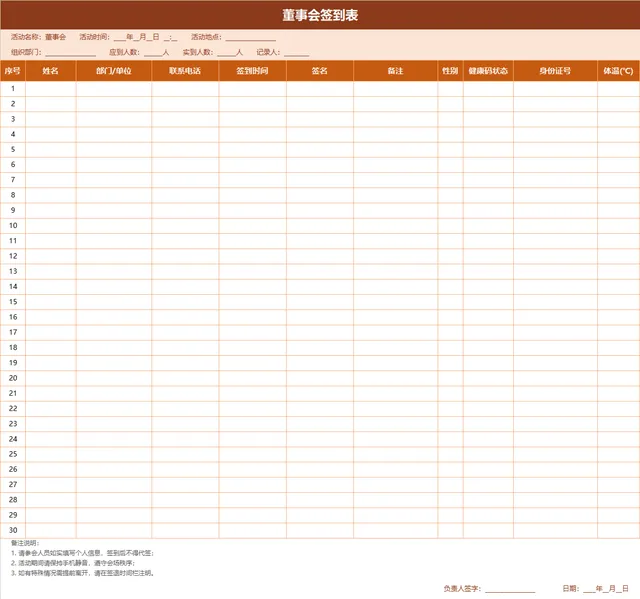The width and height of the screenshot is (640, 599).
Task: Click the 活动名称 value 董事会
Action: [x=56, y=37]
